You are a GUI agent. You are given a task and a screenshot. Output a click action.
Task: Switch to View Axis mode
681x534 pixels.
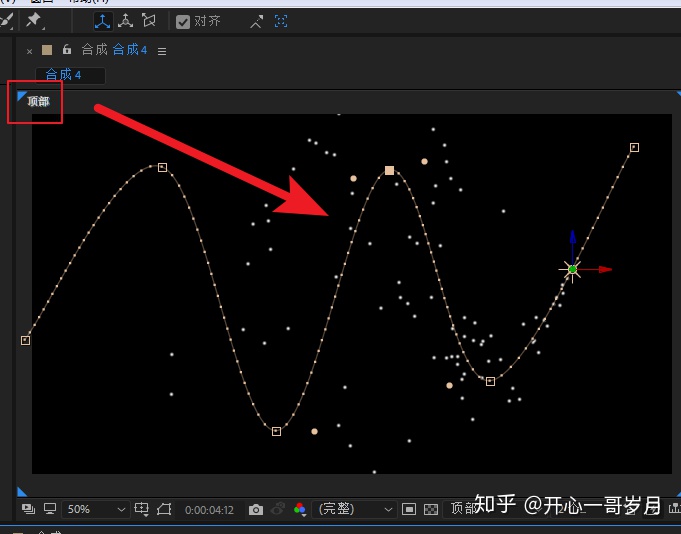click(x=149, y=20)
